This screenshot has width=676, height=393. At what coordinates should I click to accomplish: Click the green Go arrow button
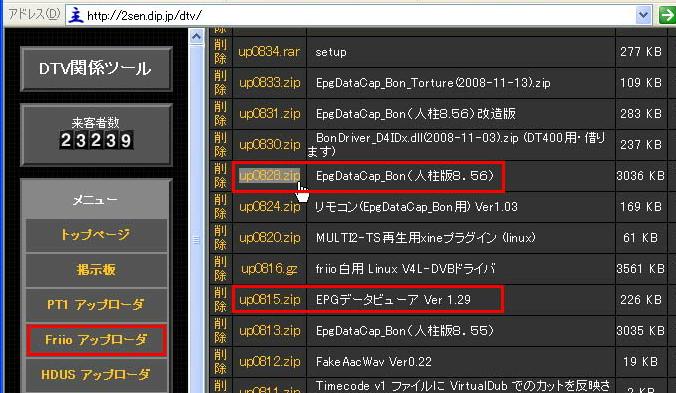pos(667,16)
